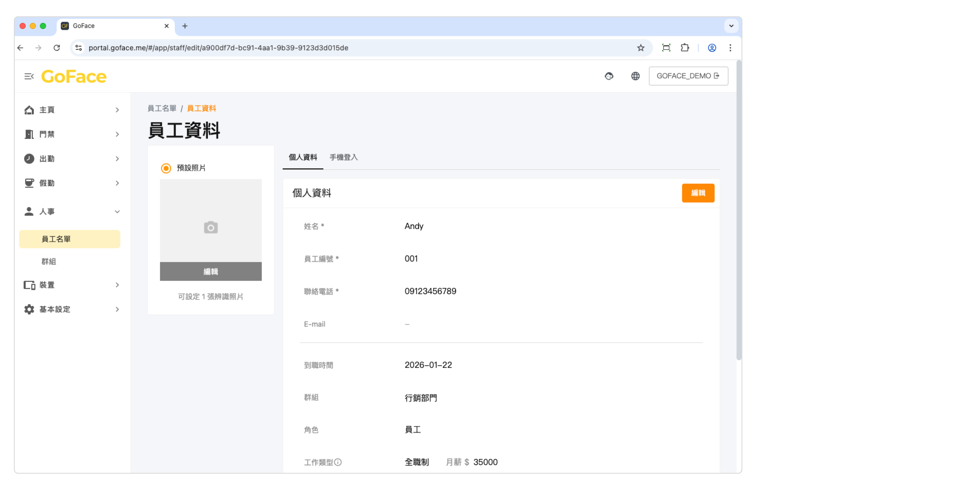The width and height of the screenshot is (980, 490).
Task: Collapse the sidebar with the hamburger icon
Action: [29, 76]
